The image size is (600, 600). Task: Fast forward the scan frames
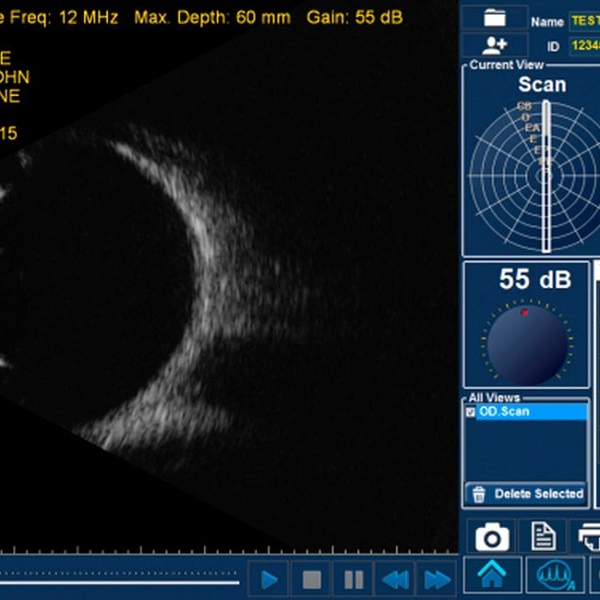tap(437, 579)
